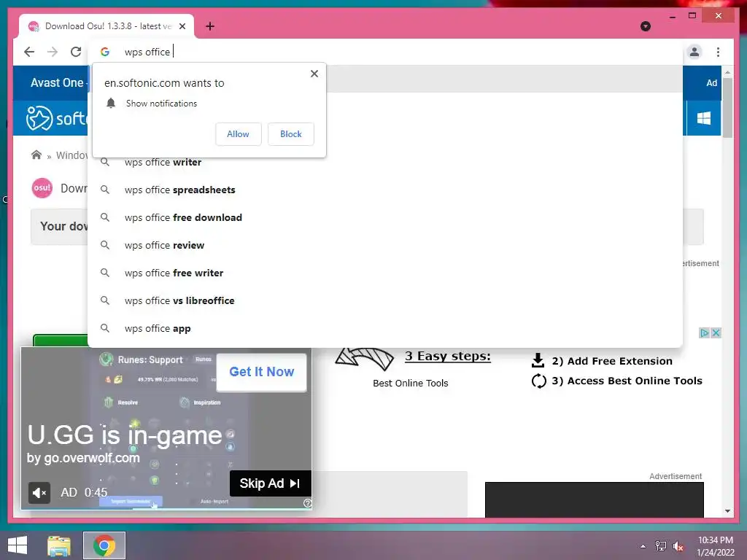Open the Chrome three-dot menu
The width and height of the screenshot is (747, 560).
pyautogui.click(x=718, y=52)
